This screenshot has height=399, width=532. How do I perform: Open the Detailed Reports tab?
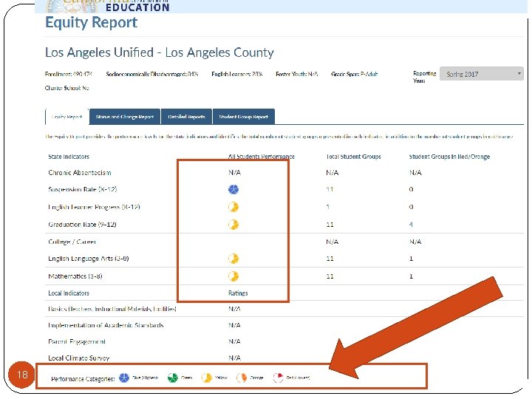click(187, 117)
